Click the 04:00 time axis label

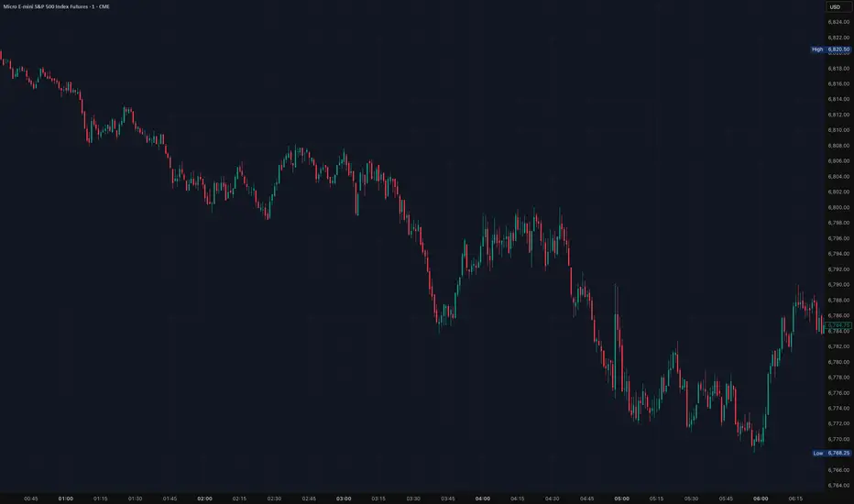click(483, 499)
